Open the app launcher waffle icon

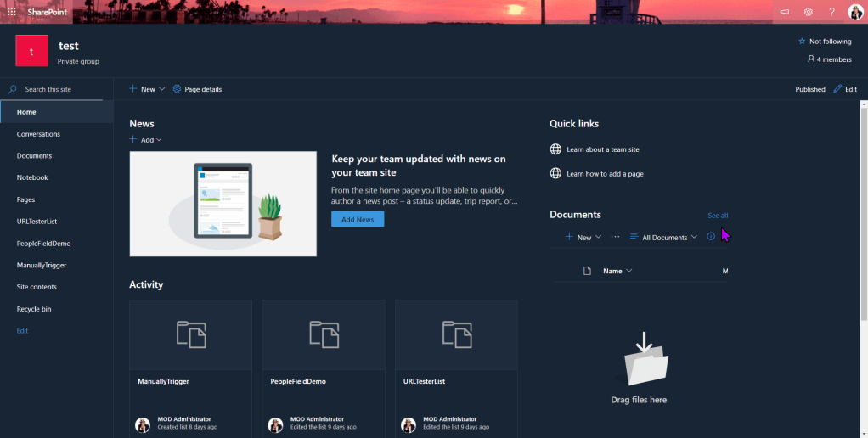[12, 12]
